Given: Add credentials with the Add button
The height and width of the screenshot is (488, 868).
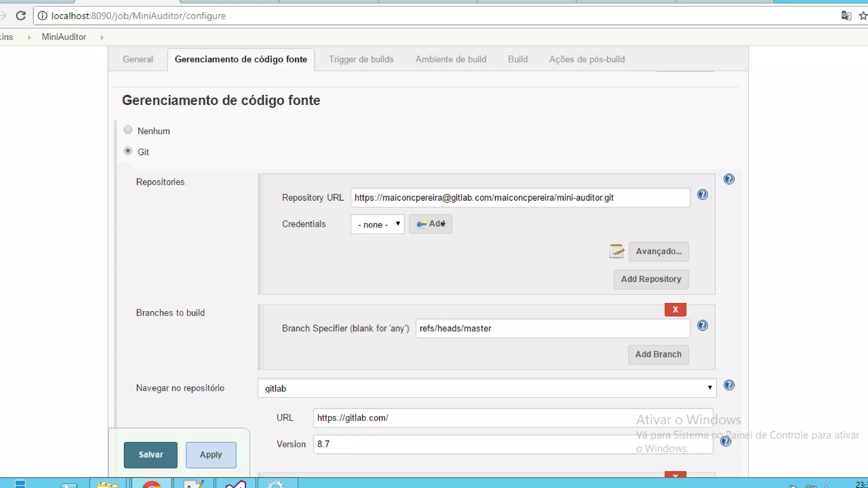Looking at the screenshot, I should 430,224.
